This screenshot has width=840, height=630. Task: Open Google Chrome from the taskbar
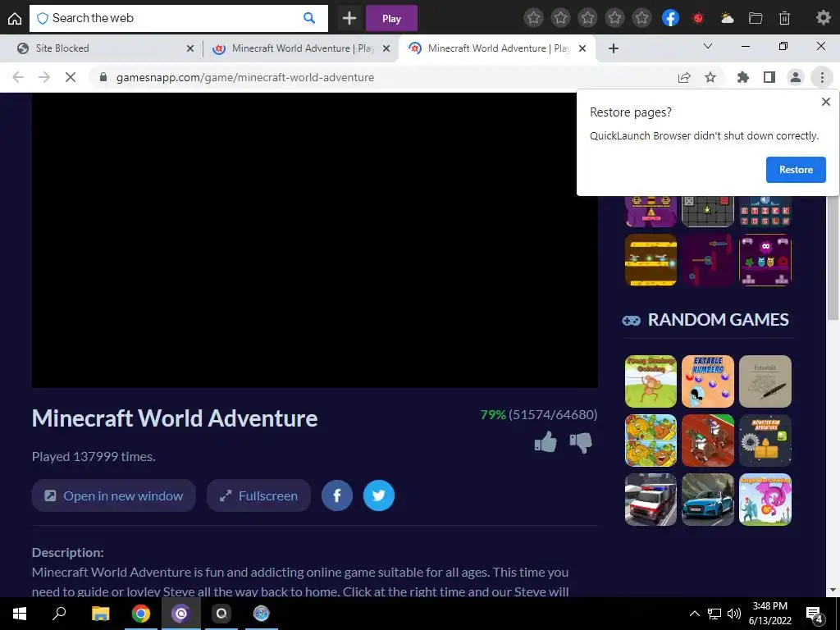click(141, 614)
